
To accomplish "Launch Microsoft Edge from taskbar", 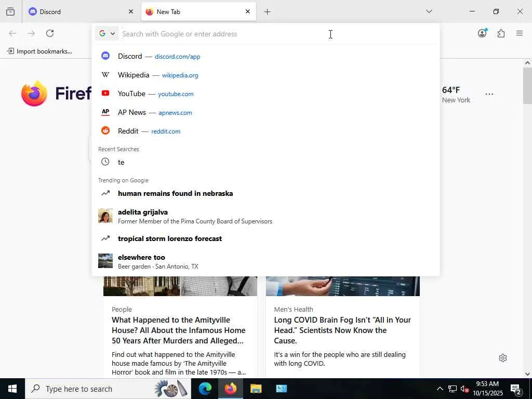I will (x=205, y=389).
